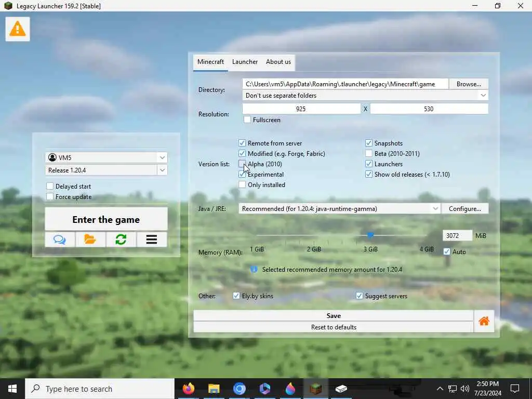Click the info icon beside recommended memory message
The image size is (532, 399).
254,270
